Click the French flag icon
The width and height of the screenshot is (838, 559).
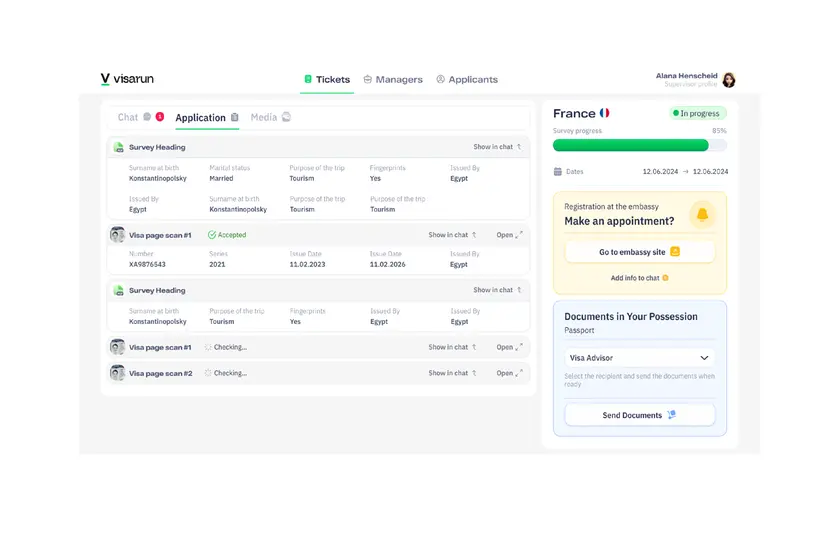coord(604,113)
